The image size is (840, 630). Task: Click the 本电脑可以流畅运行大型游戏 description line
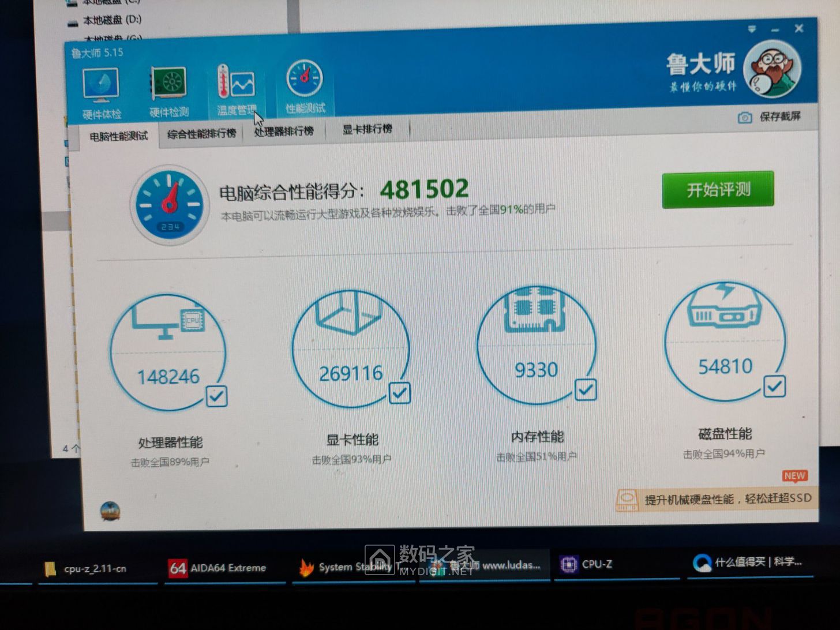point(388,212)
